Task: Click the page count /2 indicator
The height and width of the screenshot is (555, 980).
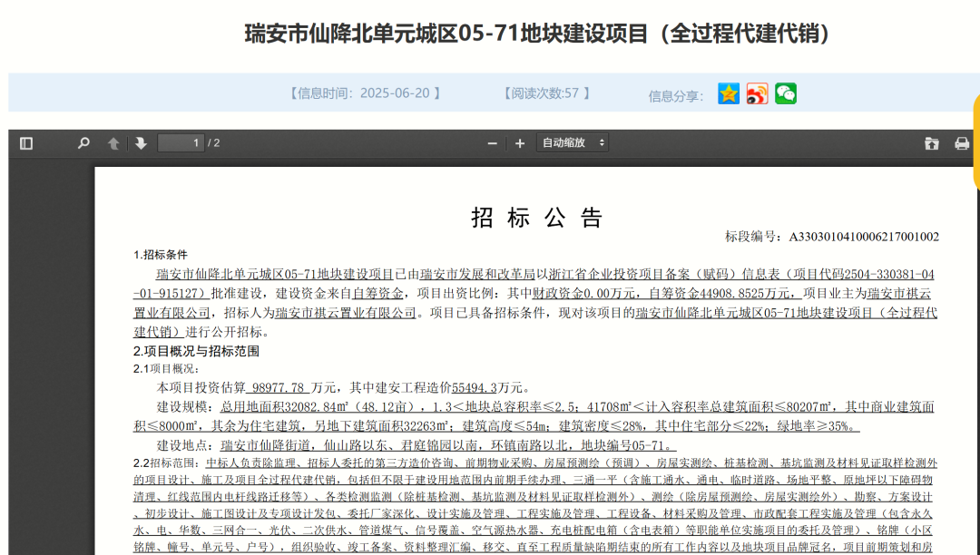Action: coord(214,143)
